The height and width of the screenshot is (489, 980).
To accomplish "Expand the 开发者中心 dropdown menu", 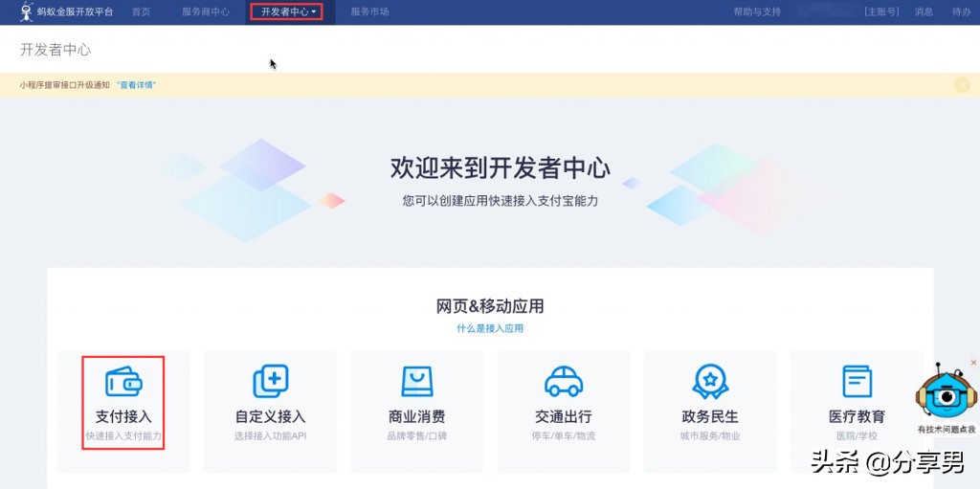I will point(287,11).
